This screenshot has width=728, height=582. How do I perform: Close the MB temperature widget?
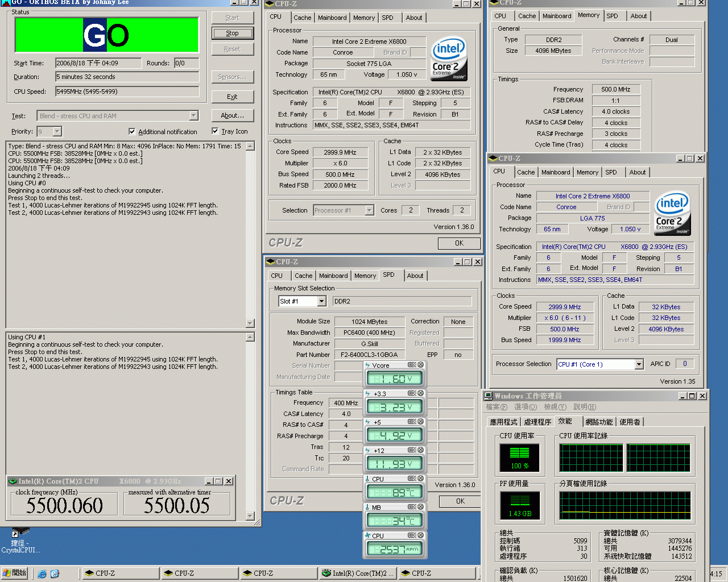(x=421, y=507)
